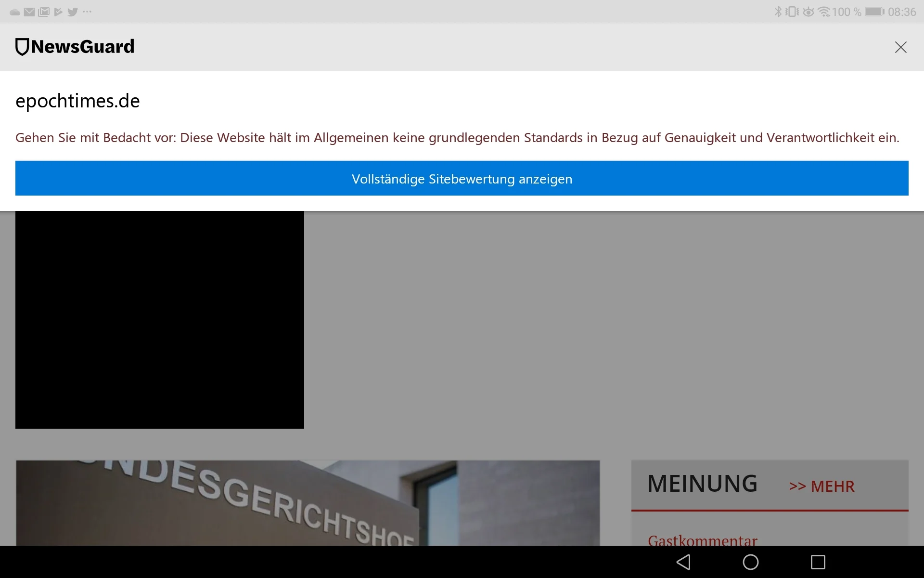Close the NewsGuard rating panel
Viewport: 924px width, 578px height.
[900, 47]
